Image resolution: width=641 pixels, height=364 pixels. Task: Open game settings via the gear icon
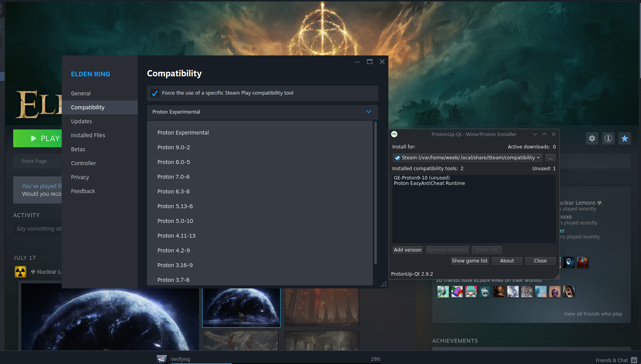click(592, 138)
